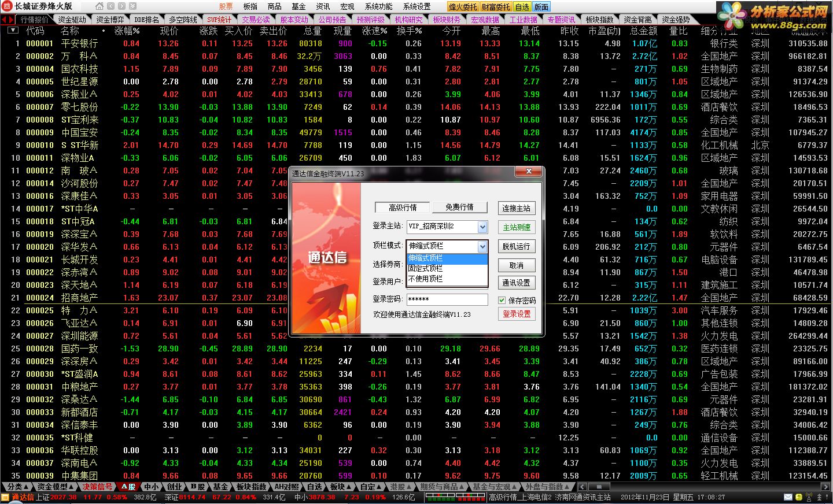Expand the 期货与商品 bottom tab menu
This screenshot has height=504, width=833.
442,487
